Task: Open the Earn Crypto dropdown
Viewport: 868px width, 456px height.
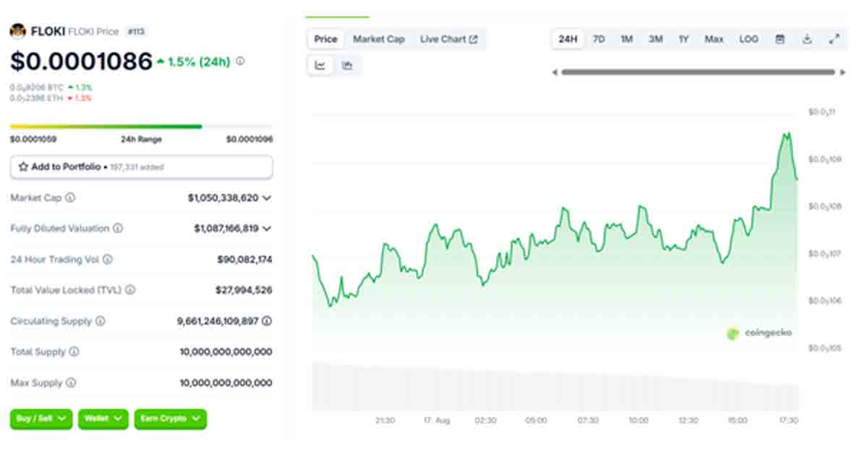Action: click(170, 418)
